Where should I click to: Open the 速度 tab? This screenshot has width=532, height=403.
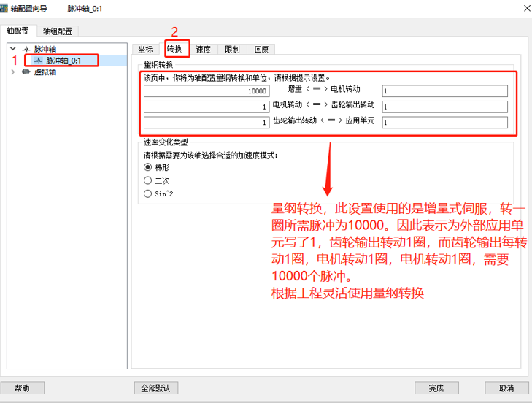(203, 50)
